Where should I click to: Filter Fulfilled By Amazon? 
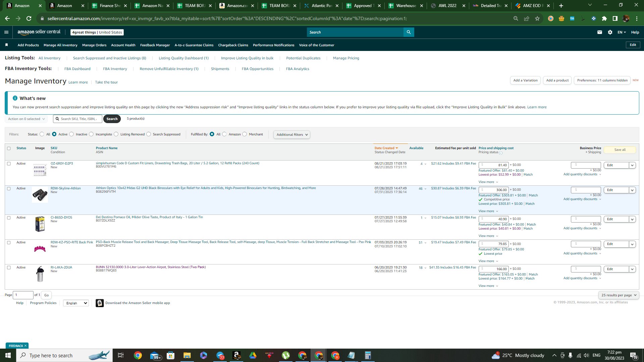224,134
